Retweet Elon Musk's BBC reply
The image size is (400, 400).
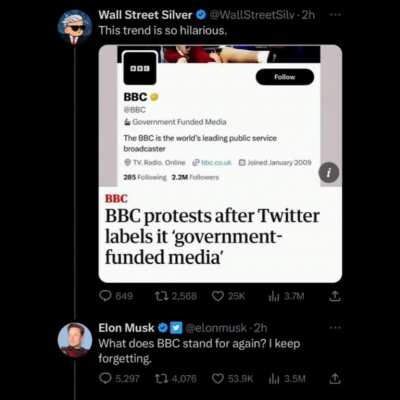click(176, 379)
